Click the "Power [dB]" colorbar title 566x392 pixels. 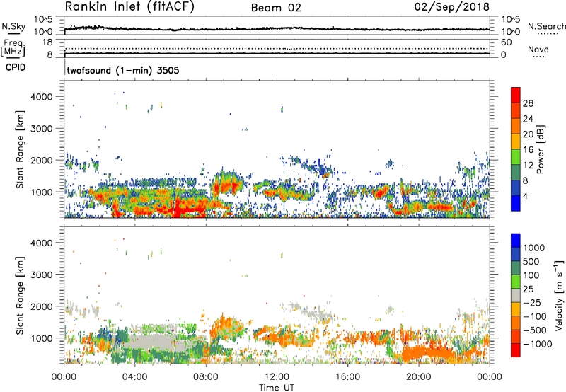[540, 149]
